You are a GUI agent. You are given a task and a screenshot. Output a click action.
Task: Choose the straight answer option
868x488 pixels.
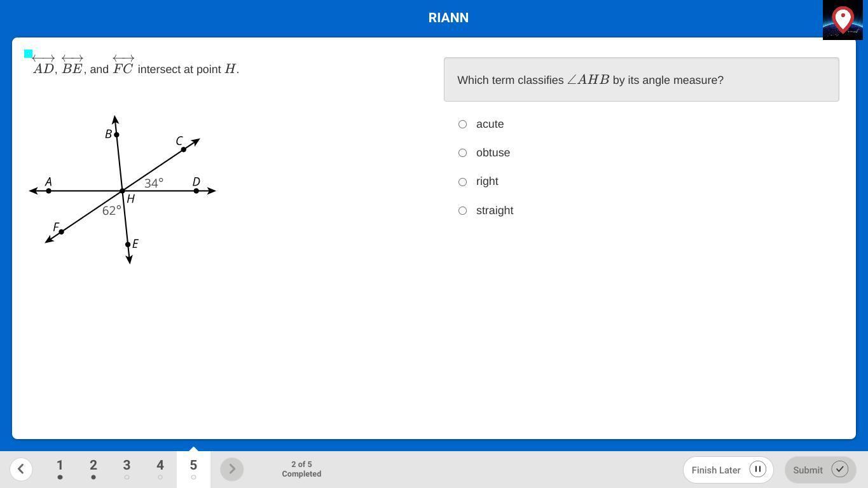coord(463,211)
